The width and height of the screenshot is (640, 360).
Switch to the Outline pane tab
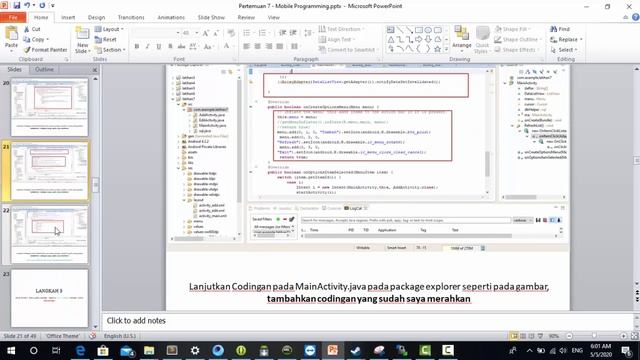coord(44,69)
